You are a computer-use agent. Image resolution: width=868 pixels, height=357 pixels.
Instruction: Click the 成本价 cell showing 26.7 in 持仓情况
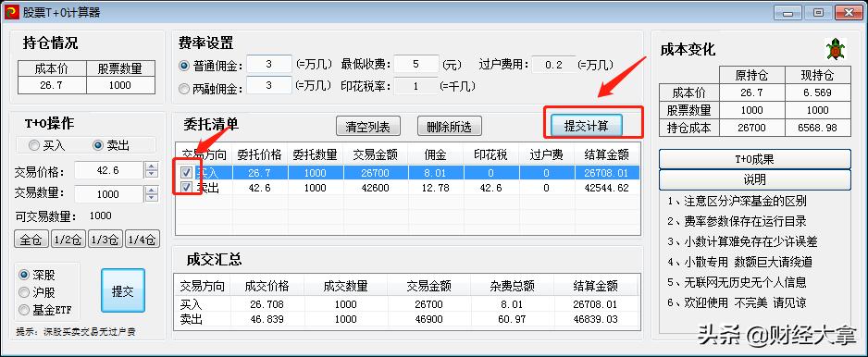(x=52, y=85)
